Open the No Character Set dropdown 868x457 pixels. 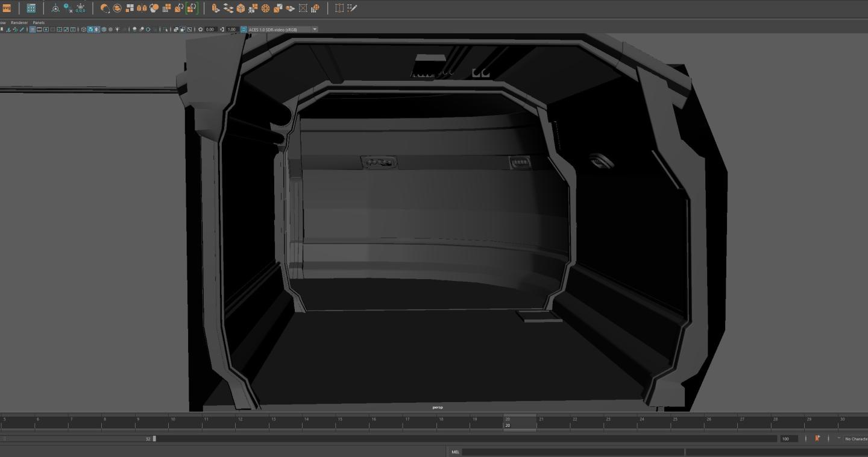pyautogui.click(x=856, y=439)
